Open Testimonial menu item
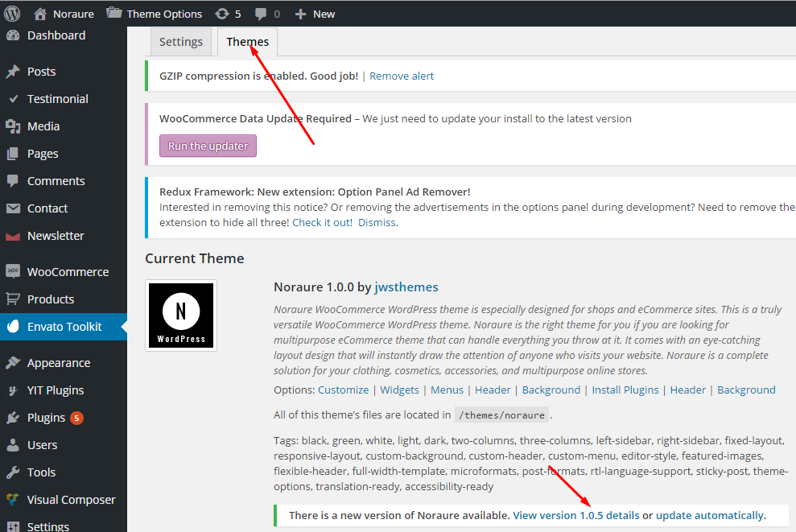Viewport: 796px width, 532px height. (58, 99)
